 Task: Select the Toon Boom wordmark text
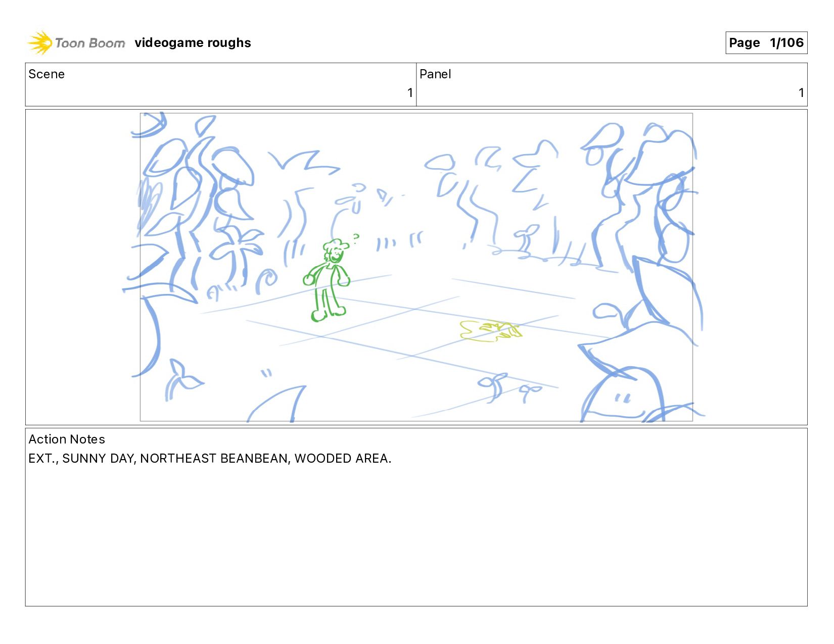tap(90, 43)
